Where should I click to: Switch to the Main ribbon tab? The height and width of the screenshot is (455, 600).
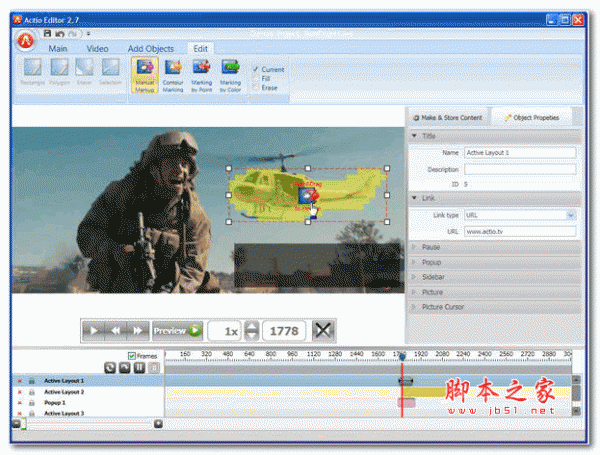tap(58, 49)
